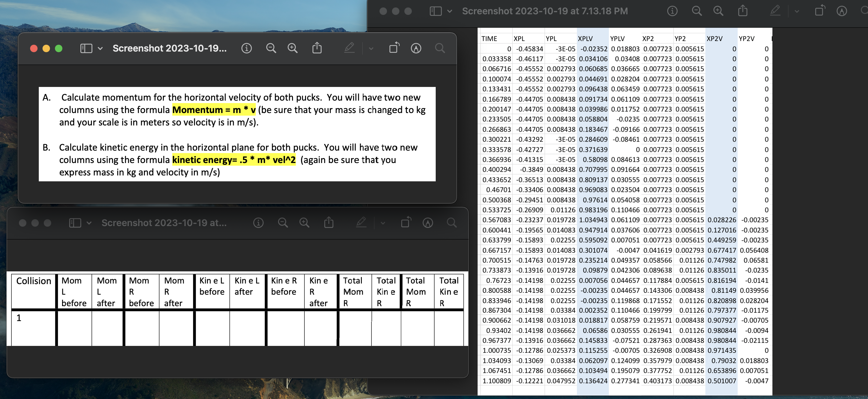Click highlighted 'Momentum = m * v' formula

[x=214, y=110]
